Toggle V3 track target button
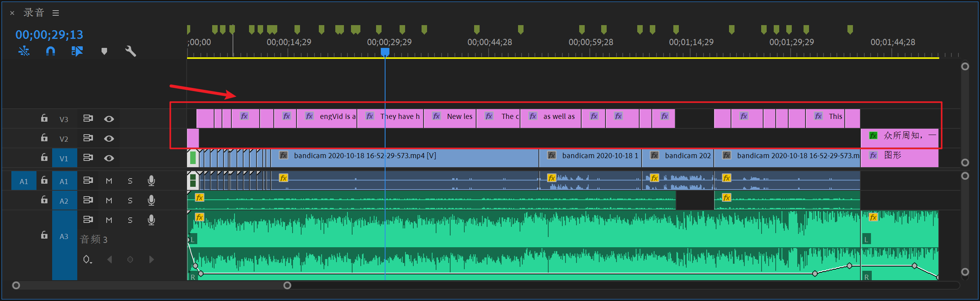The width and height of the screenshot is (980, 301). (64, 119)
